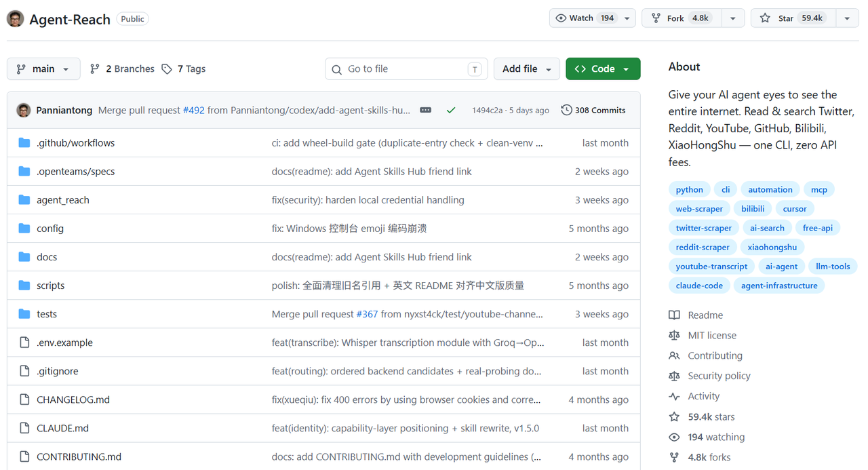
Task: Select the mcp topic tag
Action: [x=819, y=189]
